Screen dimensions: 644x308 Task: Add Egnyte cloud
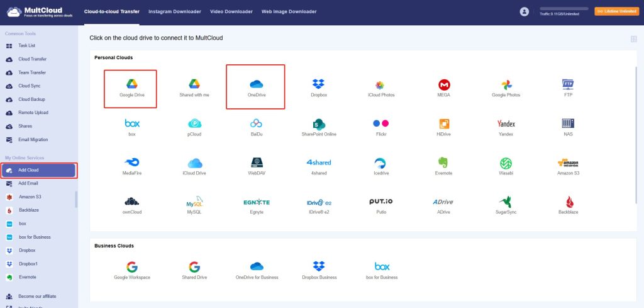point(257,205)
